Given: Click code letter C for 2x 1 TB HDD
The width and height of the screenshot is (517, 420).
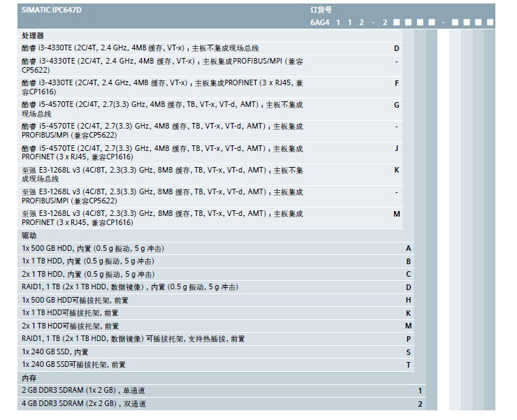Looking at the screenshot, I should (x=409, y=274).
